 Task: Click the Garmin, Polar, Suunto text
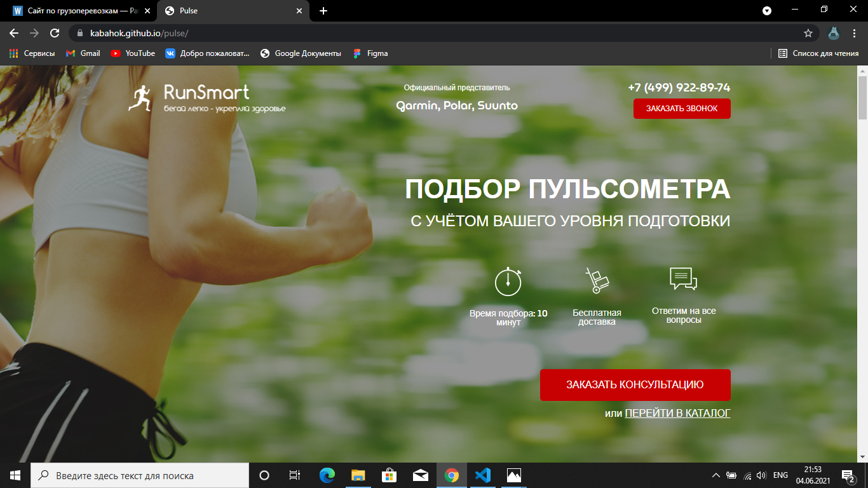(457, 105)
